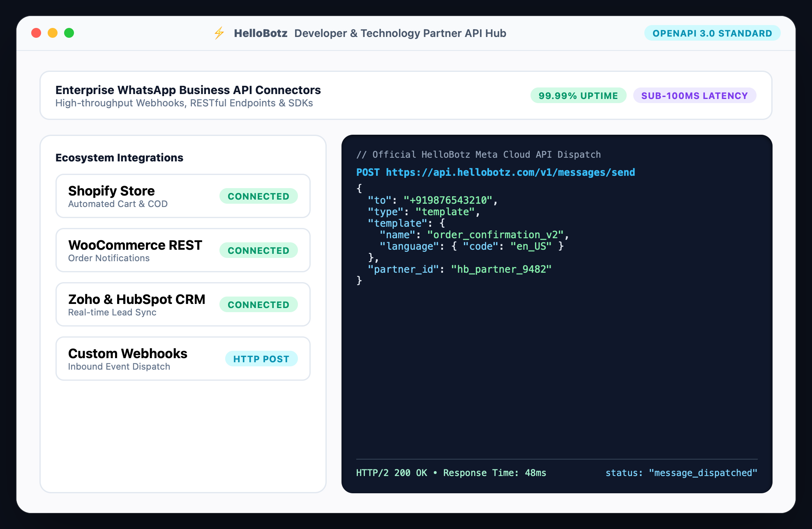Click the "order_confirmation_v2" template name
Viewport: 812px width, 529px height.
(x=495, y=235)
